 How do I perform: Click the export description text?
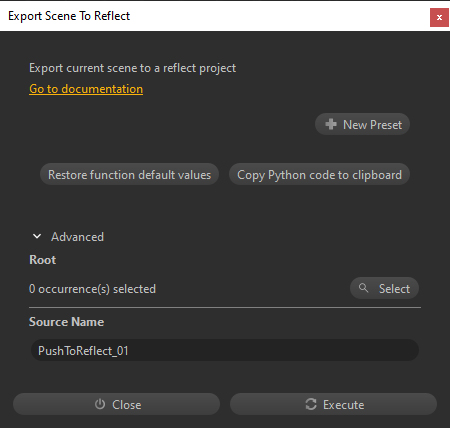[x=133, y=68]
